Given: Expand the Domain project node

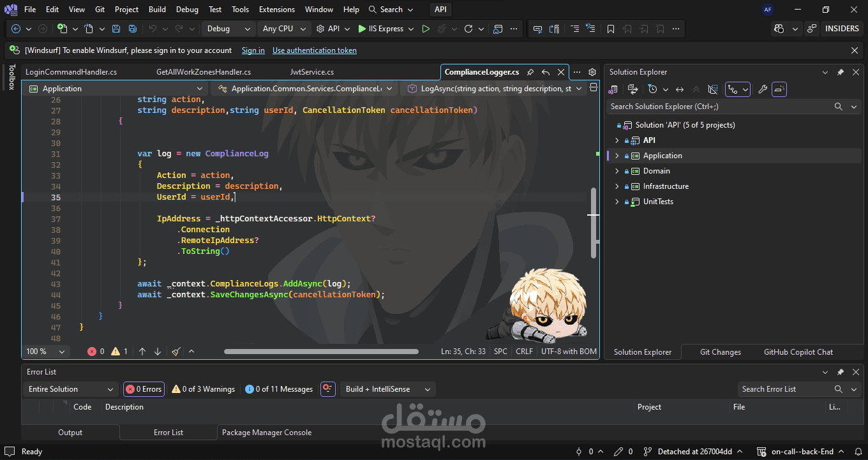Looking at the screenshot, I should point(617,171).
